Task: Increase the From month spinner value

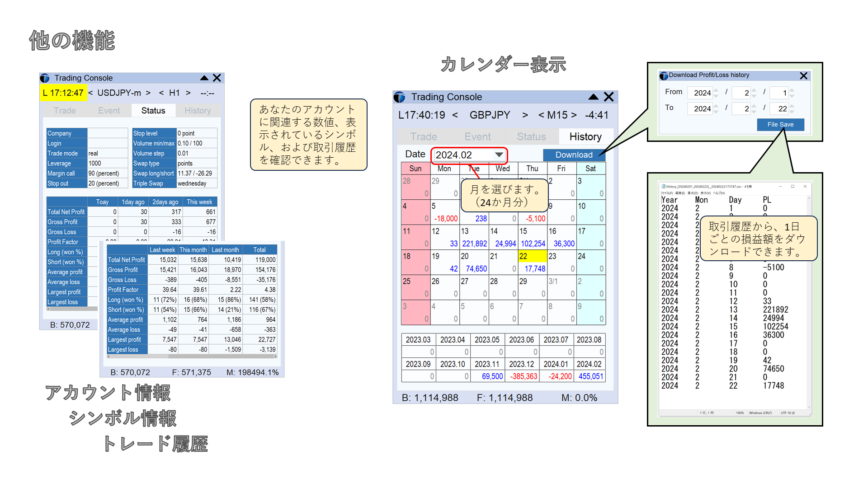Action: 754,90
